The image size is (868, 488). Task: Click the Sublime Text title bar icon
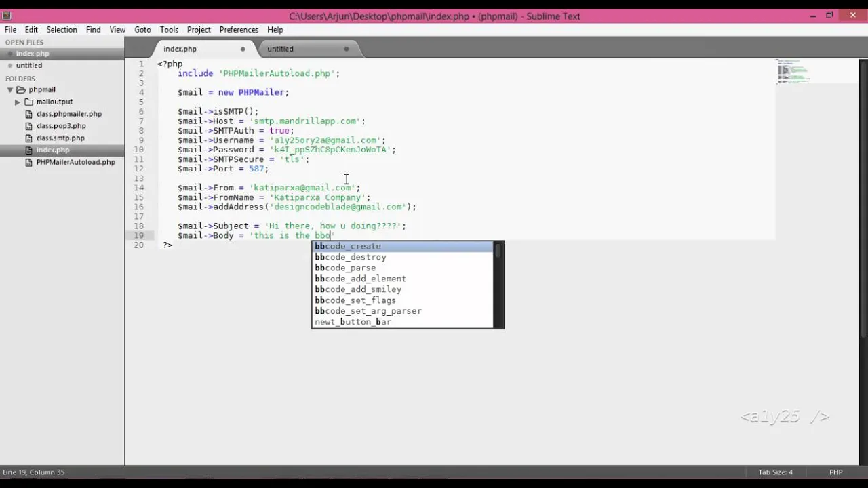tap(7, 16)
